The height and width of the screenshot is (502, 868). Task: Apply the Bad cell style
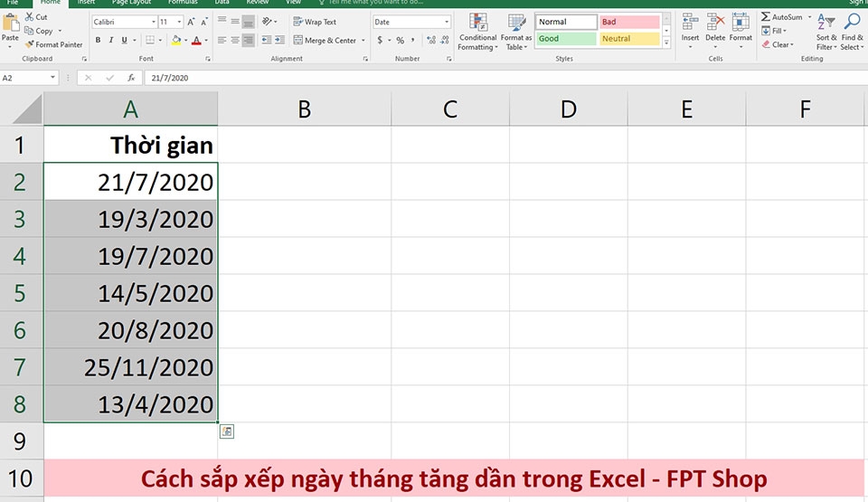(x=630, y=22)
